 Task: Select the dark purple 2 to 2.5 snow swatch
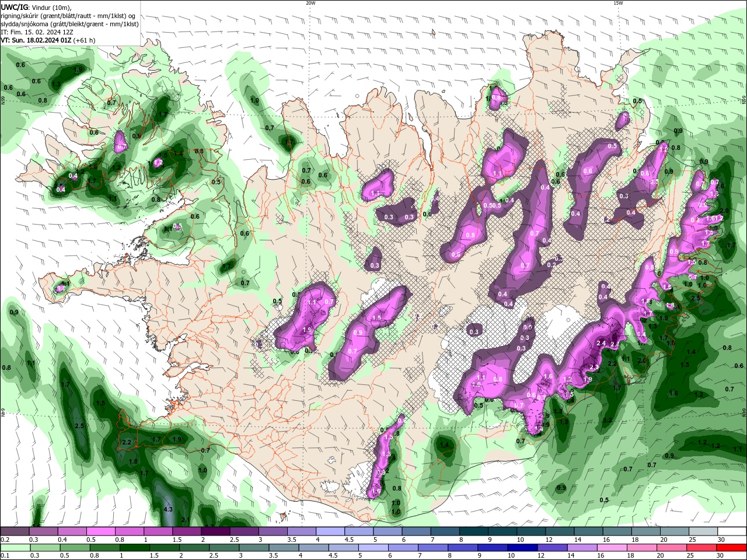[x=216, y=531]
